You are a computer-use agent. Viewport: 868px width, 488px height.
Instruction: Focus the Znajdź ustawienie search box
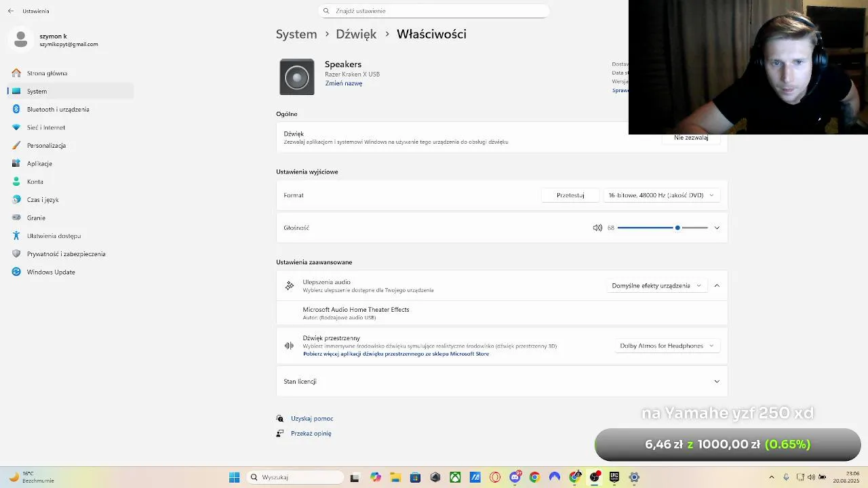[x=434, y=11]
